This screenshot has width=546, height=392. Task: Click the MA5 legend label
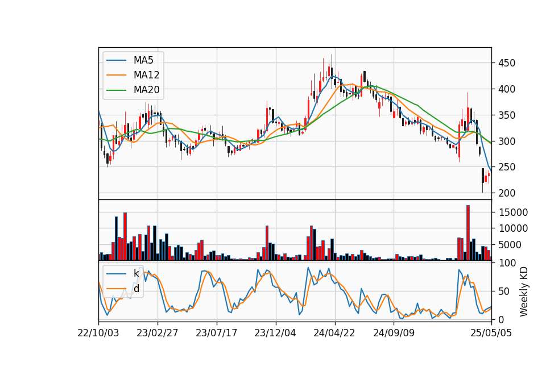(x=143, y=60)
